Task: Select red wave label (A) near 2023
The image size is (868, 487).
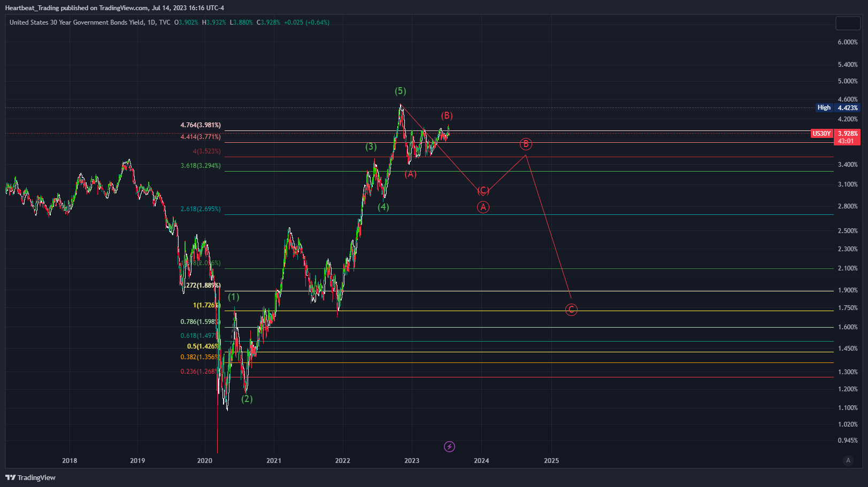Action: point(410,174)
